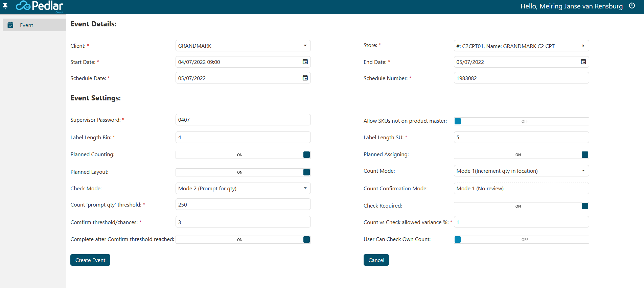Toggle Check Required switch
Viewport: 644px width, 288px height.
tap(584, 206)
